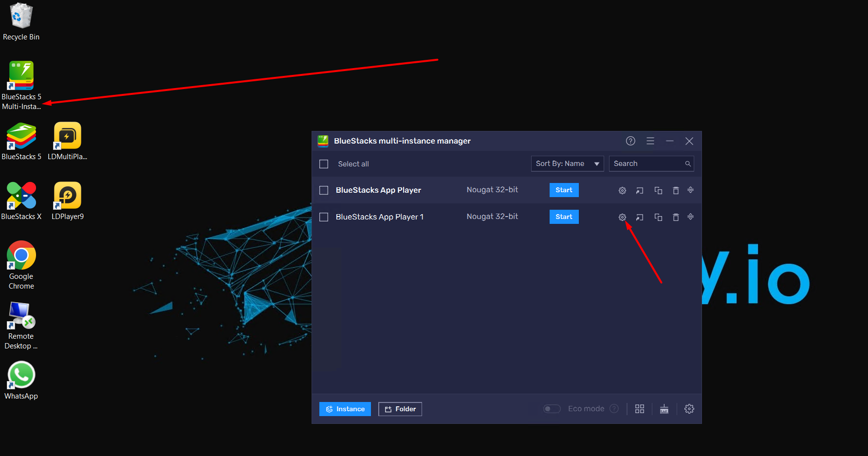This screenshot has height=456, width=868.
Task: Open the Sort By: Name dropdown
Action: [567, 164]
